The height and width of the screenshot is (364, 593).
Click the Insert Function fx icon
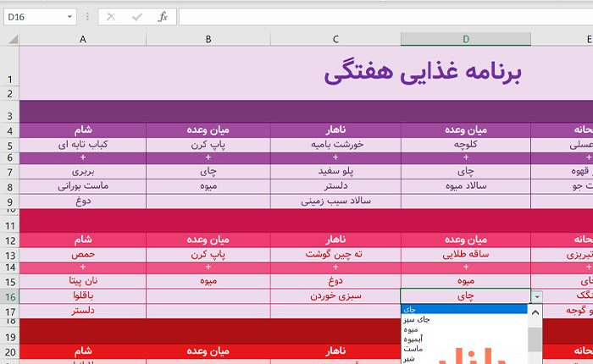163,17
